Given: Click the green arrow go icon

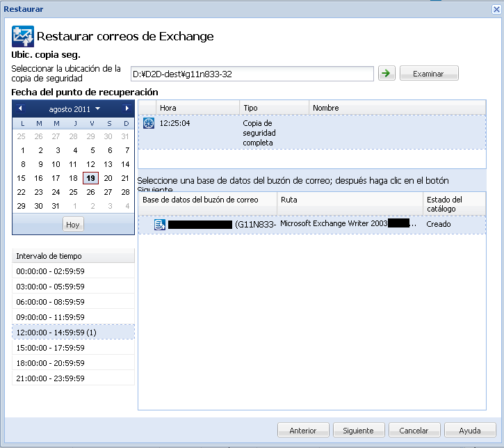Looking at the screenshot, I should pyautogui.click(x=386, y=73).
